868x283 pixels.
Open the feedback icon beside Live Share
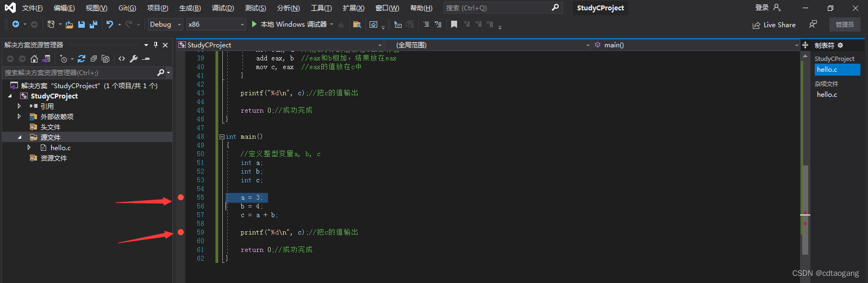pyautogui.click(x=813, y=24)
